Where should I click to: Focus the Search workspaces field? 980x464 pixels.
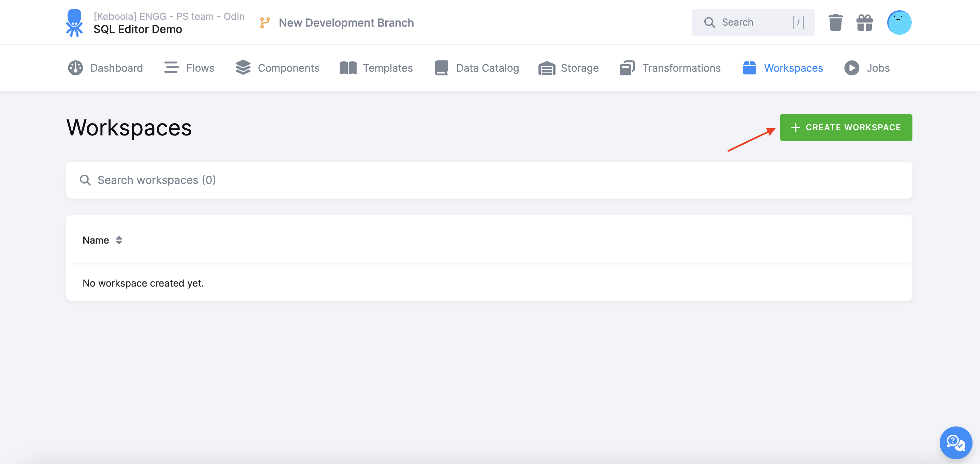click(489, 180)
